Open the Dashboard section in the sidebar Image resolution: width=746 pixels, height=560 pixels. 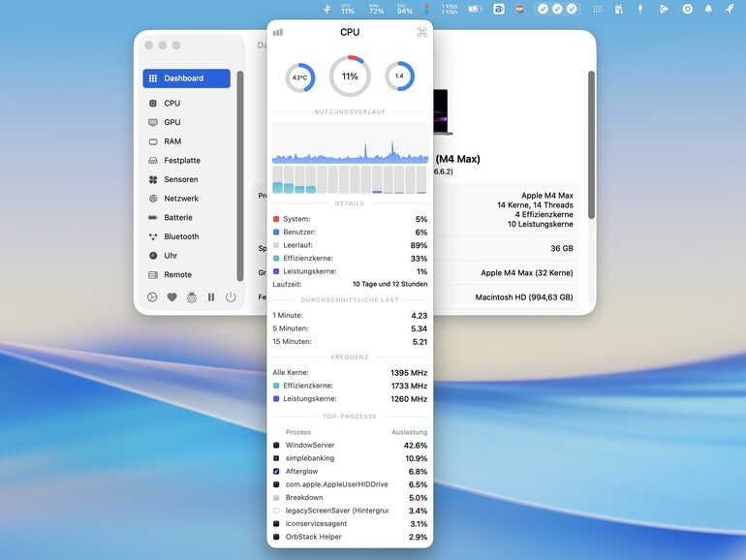coord(186,78)
